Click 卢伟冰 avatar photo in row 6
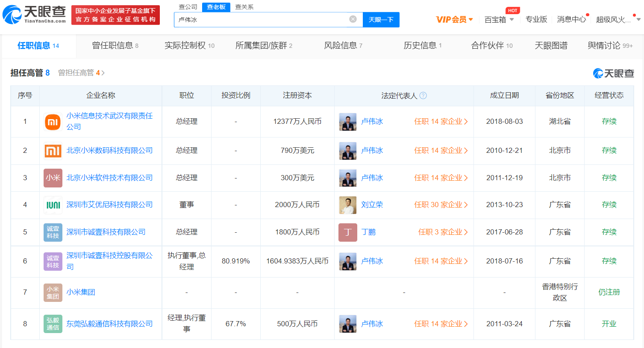The image size is (644, 348). click(348, 261)
